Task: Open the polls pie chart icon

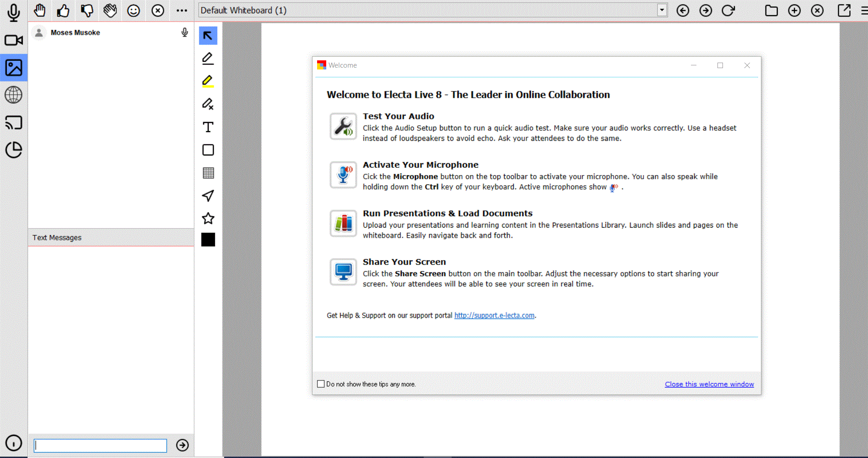Action: coord(14,150)
